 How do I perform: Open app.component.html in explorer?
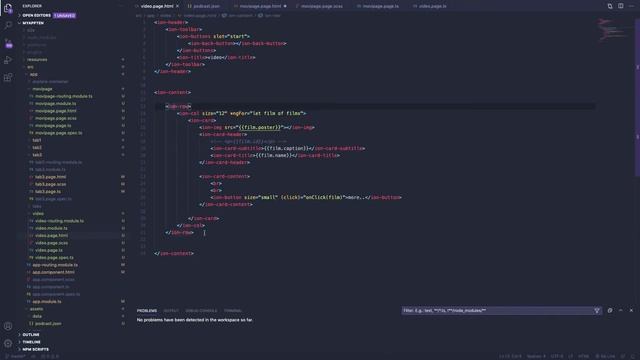coord(53,272)
